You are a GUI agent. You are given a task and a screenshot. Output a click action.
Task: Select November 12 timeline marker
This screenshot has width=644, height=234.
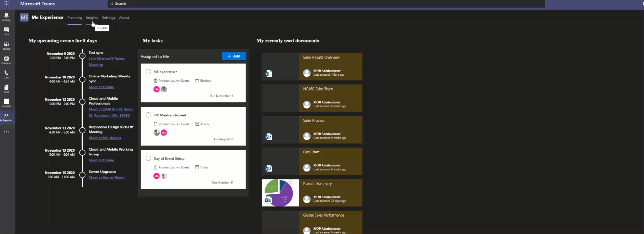click(82, 102)
